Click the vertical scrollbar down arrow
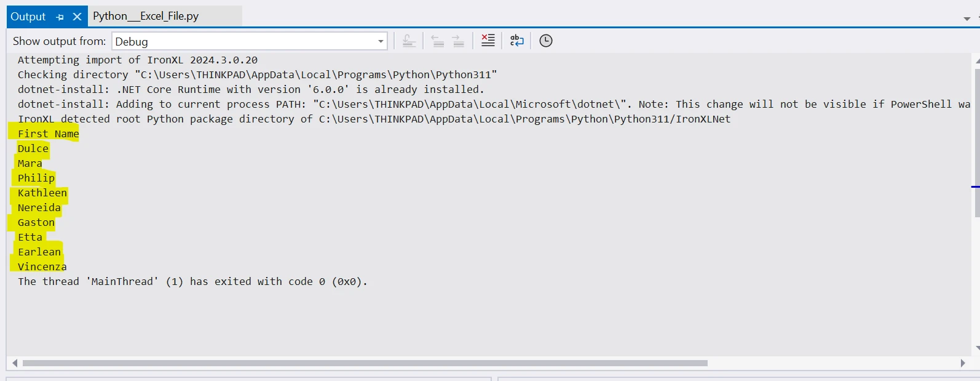980x381 pixels. (976, 348)
